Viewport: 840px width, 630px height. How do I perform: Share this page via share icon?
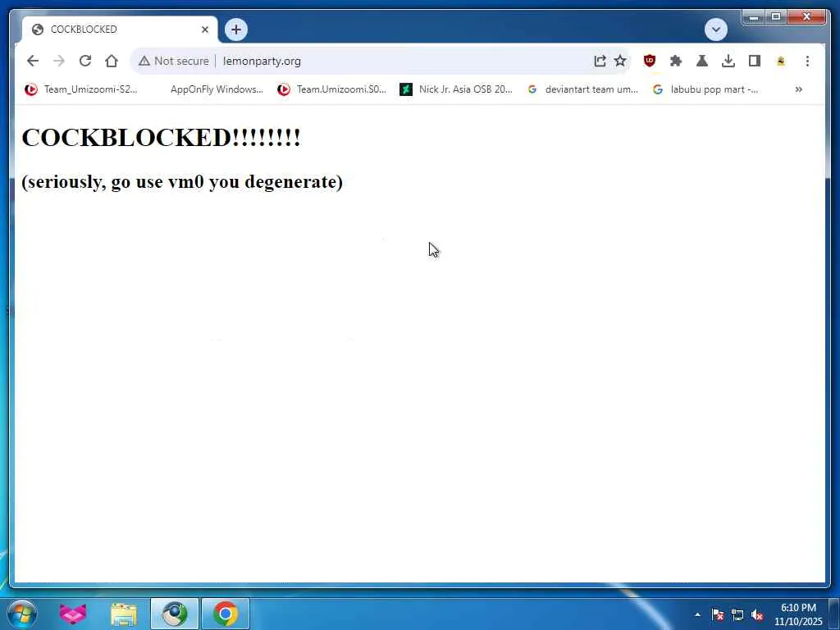[x=600, y=61]
